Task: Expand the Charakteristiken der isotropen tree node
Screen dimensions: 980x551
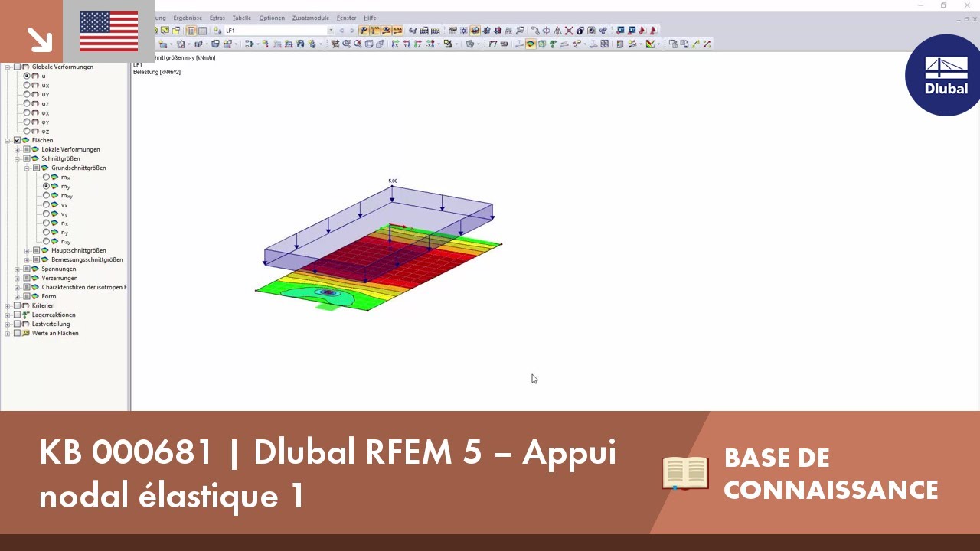Action: [x=17, y=287]
